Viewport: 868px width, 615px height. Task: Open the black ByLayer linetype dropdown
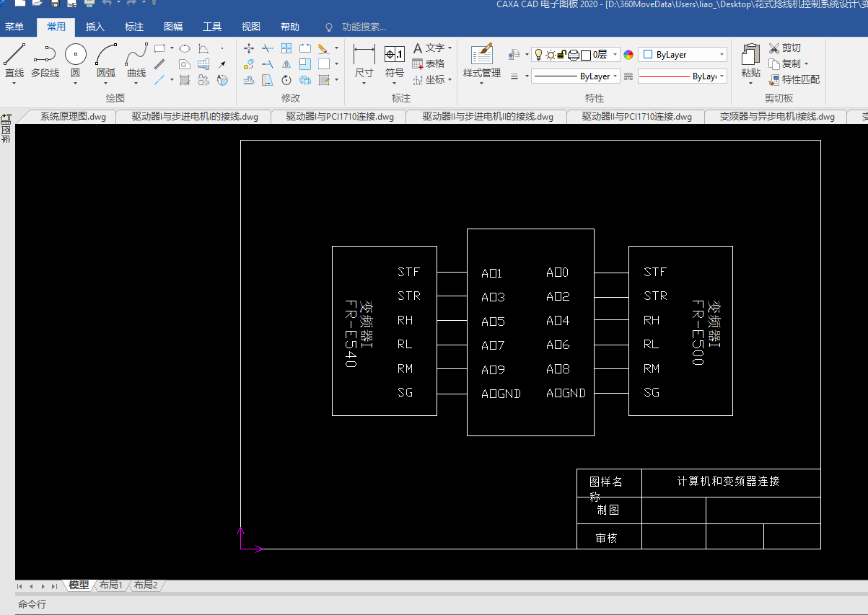(x=574, y=76)
